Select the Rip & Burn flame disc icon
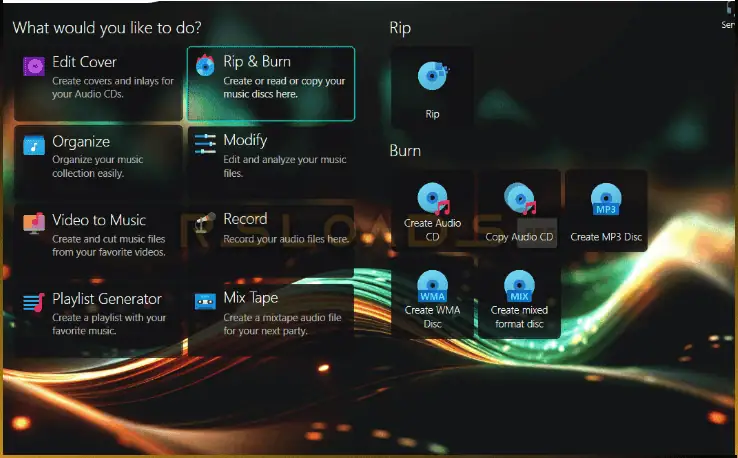 pyautogui.click(x=205, y=67)
